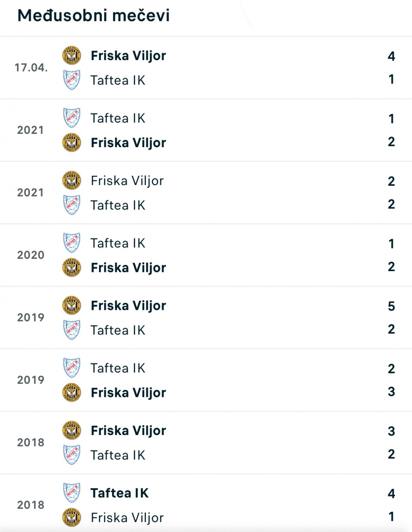Open the 2-2 draw match from 2021

coord(206,193)
